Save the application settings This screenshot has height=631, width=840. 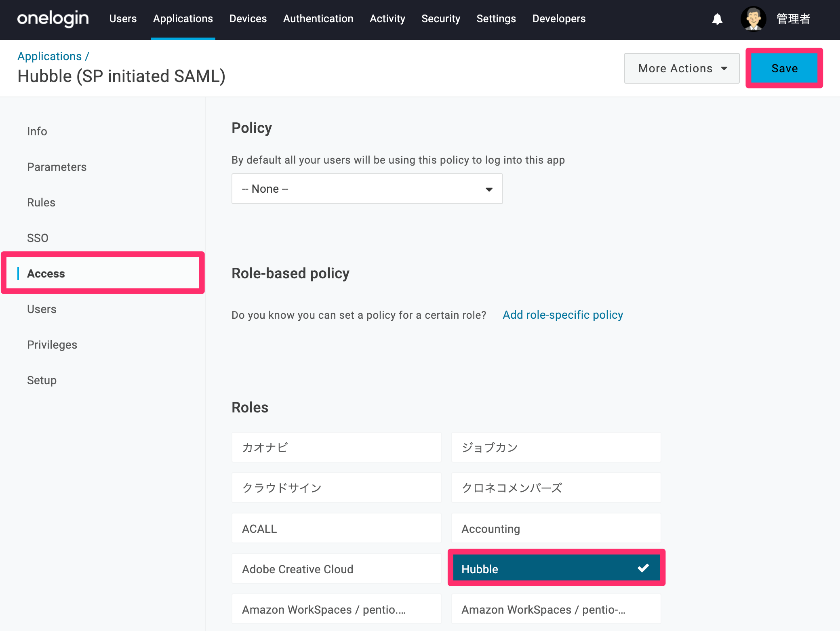[784, 68]
